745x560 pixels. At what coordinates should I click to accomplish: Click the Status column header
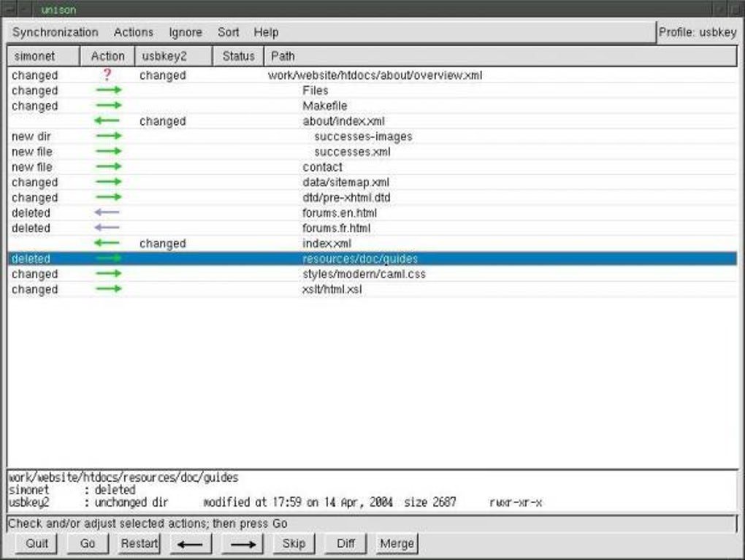click(238, 56)
